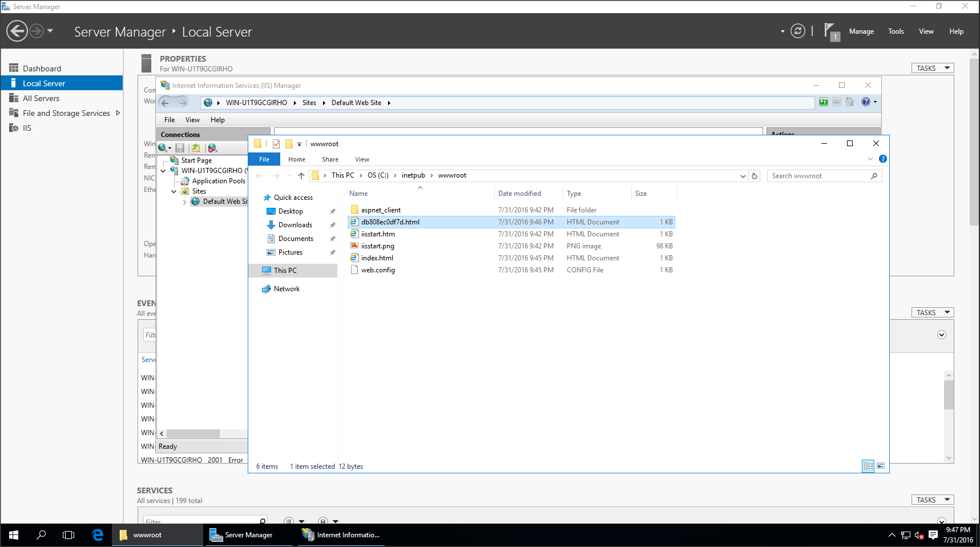Click the IIS Manager help question mark icon
The width and height of the screenshot is (980, 547).
(865, 102)
